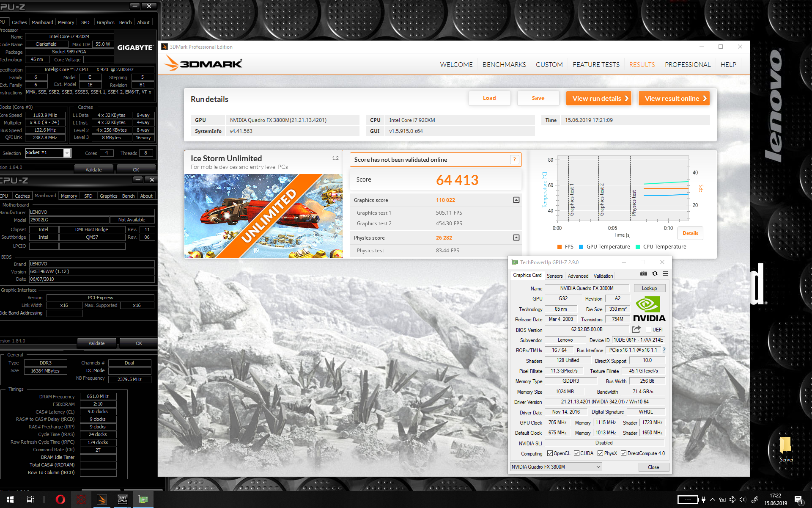812x508 pixels.
Task: Click the Save button in Run details
Action: [538, 98]
